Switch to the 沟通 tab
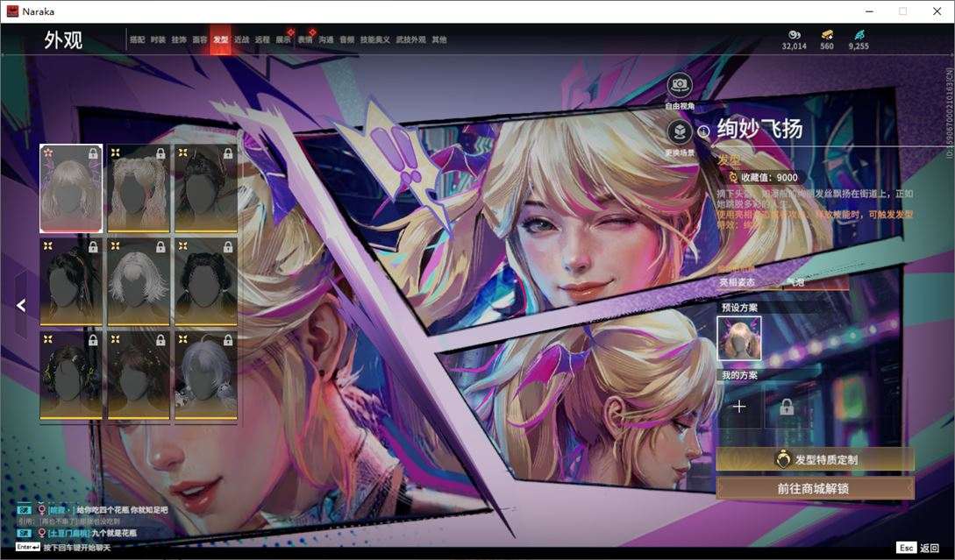This screenshot has width=955, height=560. pos(326,39)
